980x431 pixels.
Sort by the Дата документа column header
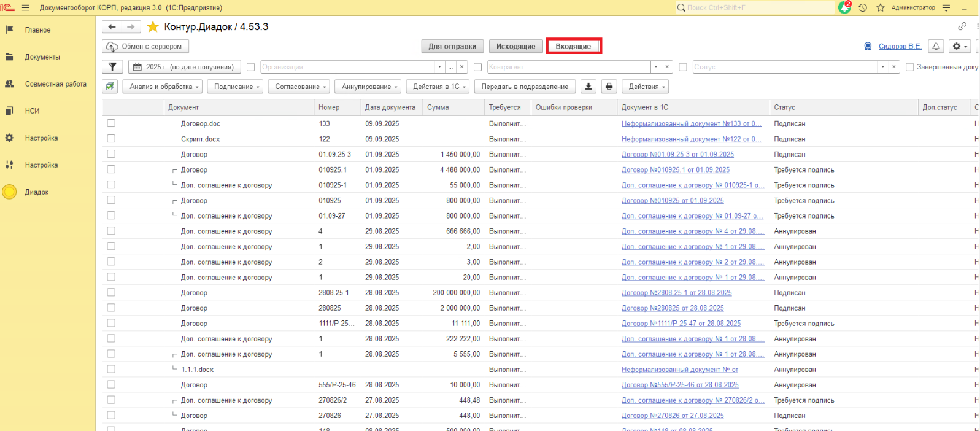coord(390,107)
